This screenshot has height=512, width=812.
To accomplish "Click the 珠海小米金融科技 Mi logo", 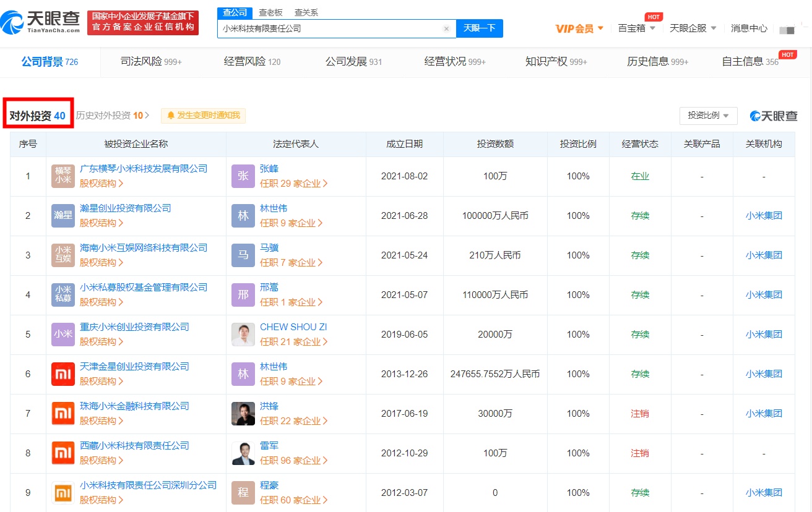I will click(x=63, y=414).
